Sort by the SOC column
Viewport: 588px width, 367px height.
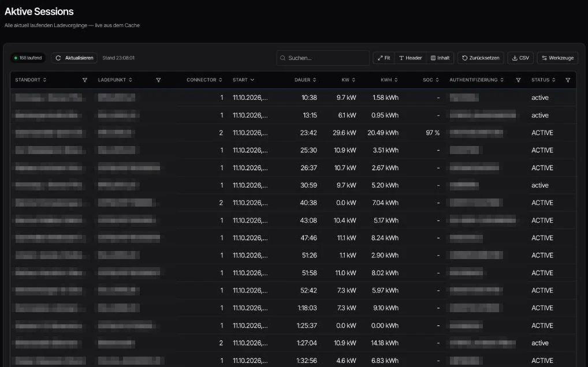click(431, 80)
